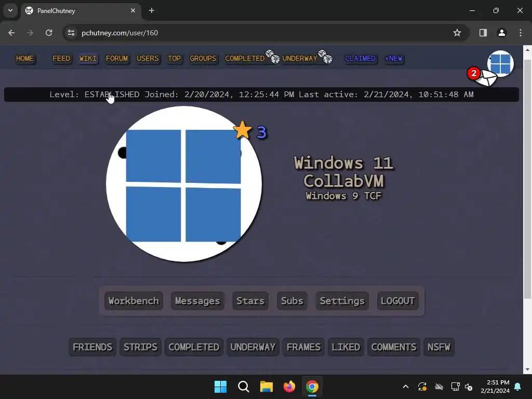Show hidden system tray icons
This screenshot has width=532, height=399.
tap(406, 387)
